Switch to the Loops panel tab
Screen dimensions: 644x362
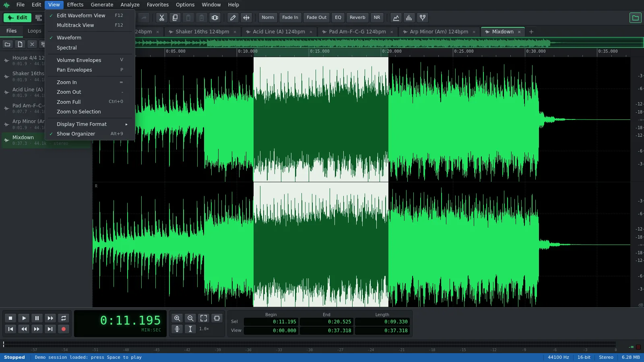[34, 31]
